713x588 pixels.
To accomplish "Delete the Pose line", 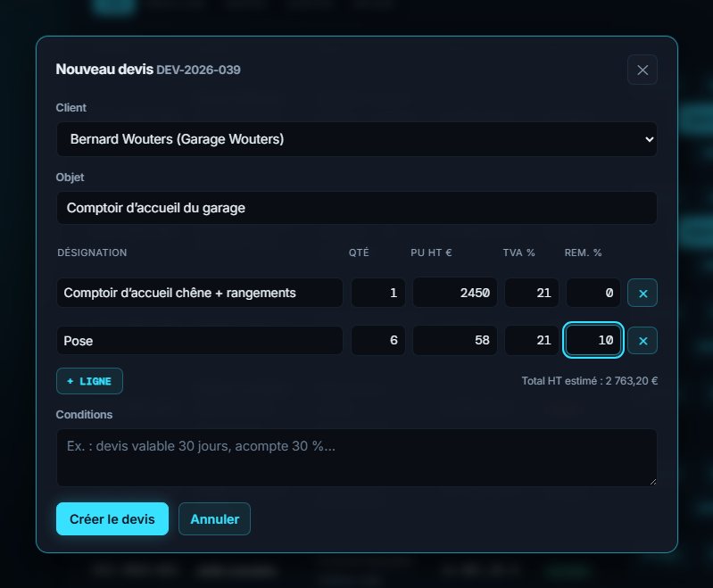I will coord(643,341).
